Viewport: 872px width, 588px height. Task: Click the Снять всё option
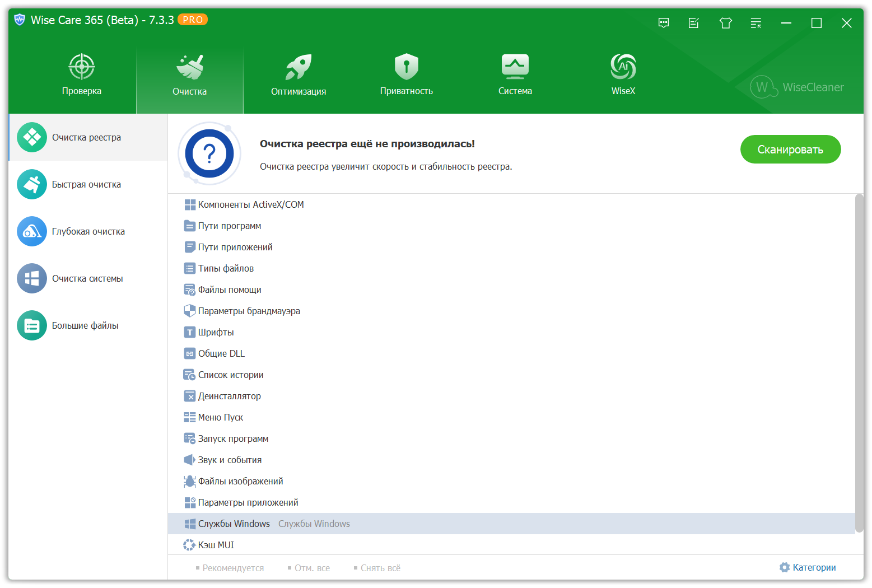(x=380, y=568)
